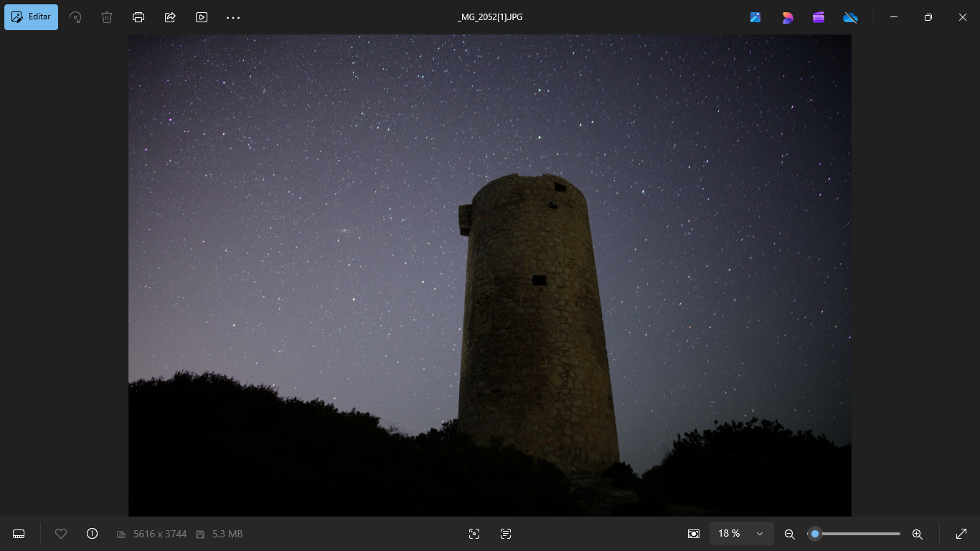Mark photo as favorite with heart icon
This screenshot has width=980, height=551.
tap(61, 534)
